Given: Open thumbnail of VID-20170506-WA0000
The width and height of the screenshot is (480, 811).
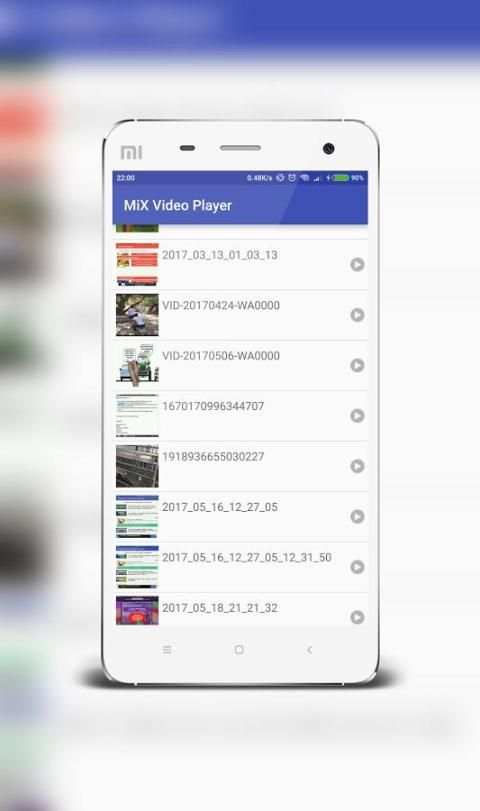Looking at the screenshot, I should tap(137, 365).
